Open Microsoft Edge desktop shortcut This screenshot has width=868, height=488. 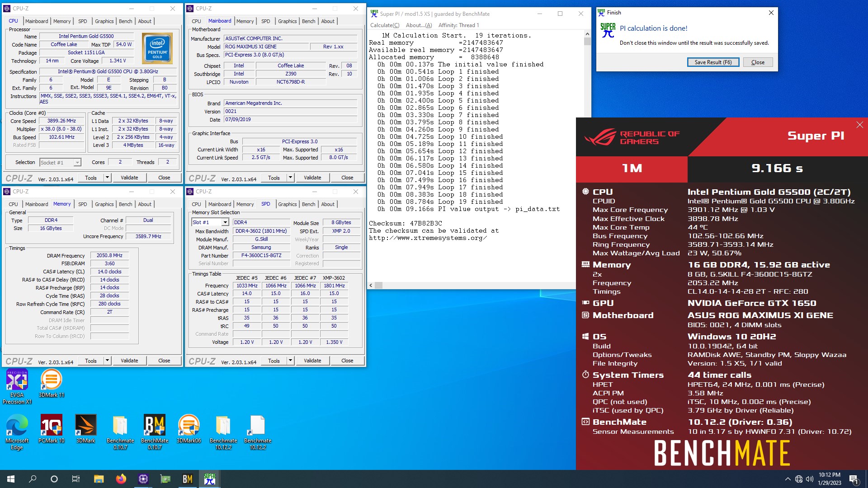pyautogui.click(x=17, y=432)
